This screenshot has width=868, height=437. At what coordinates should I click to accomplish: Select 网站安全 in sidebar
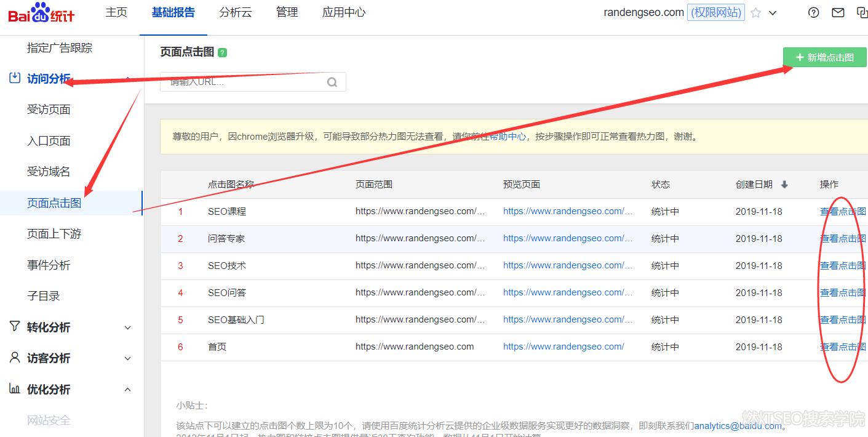pyautogui.click(x=49, y=420)
